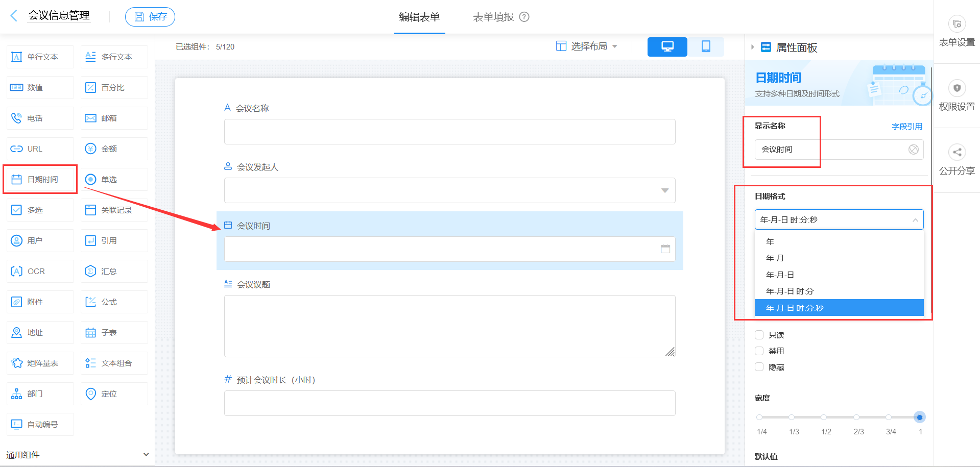Add an OCR component from the sidebar
Image resolution: width=980 pixels, height=467 pixels.
pyautogui.click(x=40, y=271)
